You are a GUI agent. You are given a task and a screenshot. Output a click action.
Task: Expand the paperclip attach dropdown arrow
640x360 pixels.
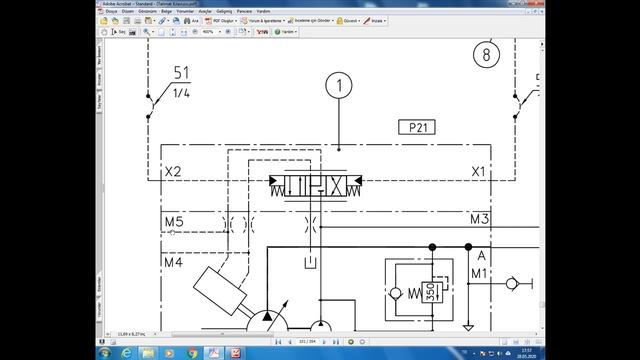tap(168, 21)
